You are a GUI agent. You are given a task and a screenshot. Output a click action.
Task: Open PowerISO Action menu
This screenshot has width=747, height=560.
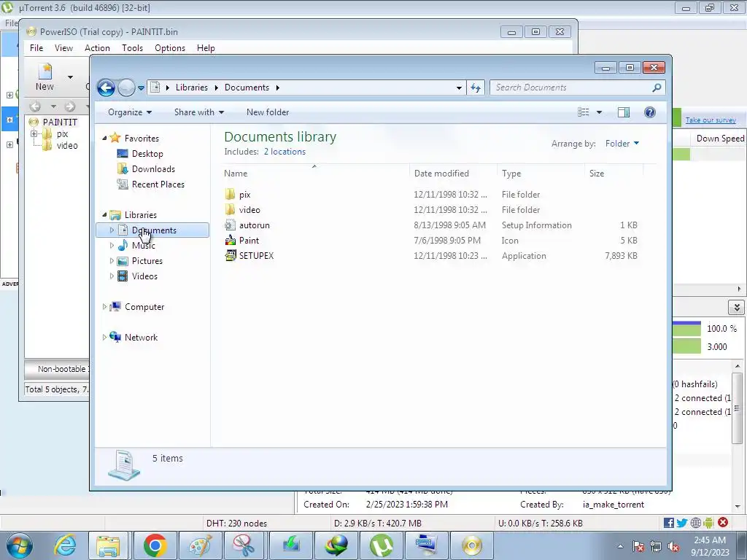[97, 48]
